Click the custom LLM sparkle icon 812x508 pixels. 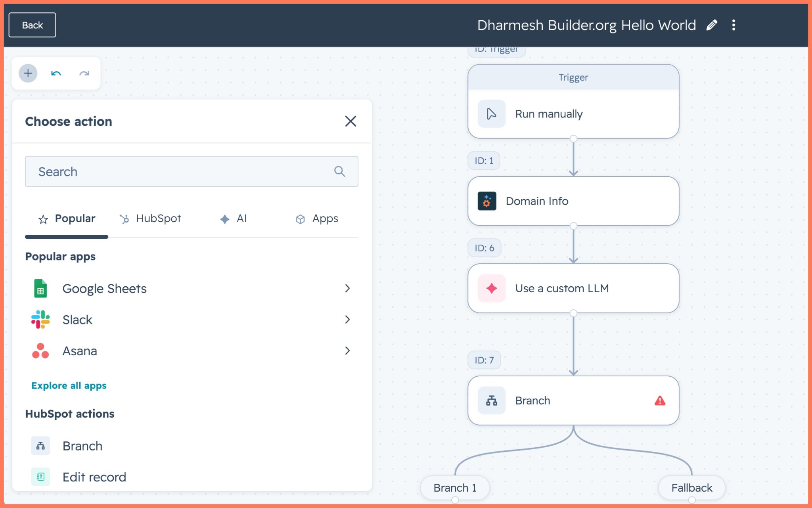[x=492, y=288]
